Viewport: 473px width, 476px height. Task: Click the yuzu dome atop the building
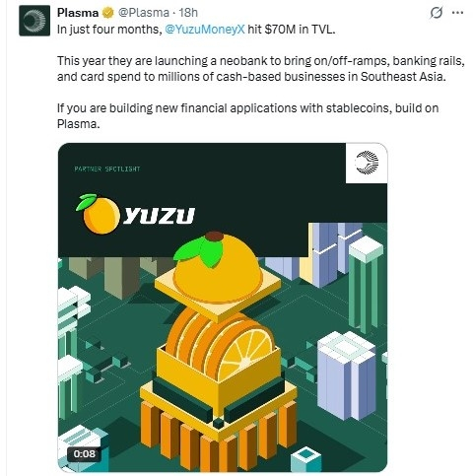pyautogui.click(x=217, y=266)
